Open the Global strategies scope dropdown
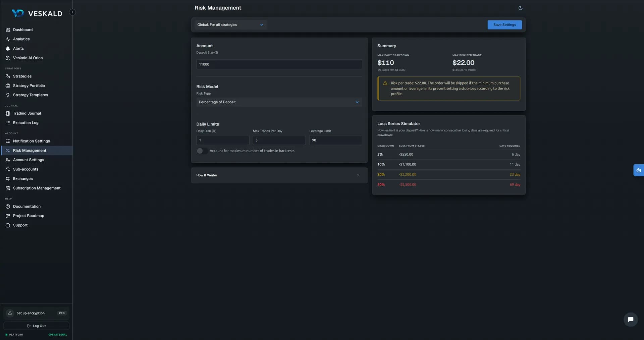Viewport: 644px width, 340px height. (x=230, y=25)
